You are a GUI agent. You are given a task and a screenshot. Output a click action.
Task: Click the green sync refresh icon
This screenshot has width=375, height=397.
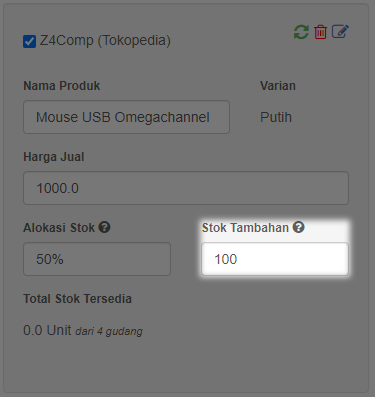point(301,32)
